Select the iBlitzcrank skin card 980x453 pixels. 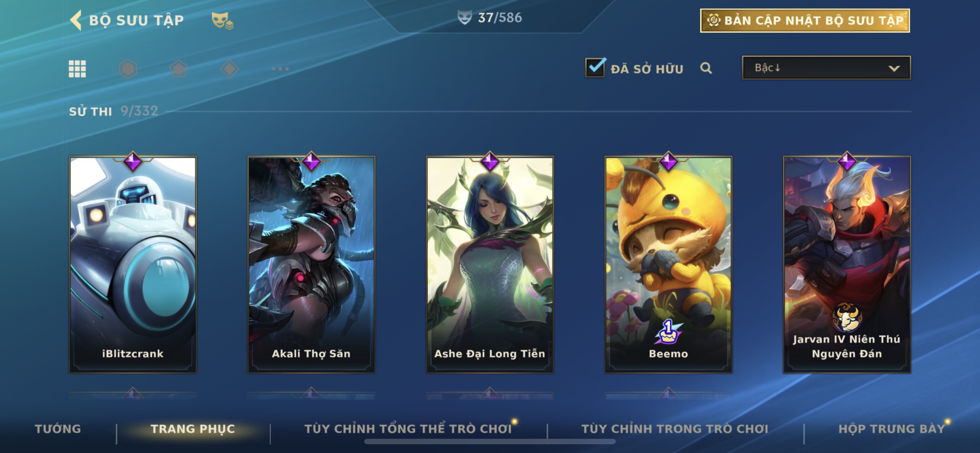point(133,264)
